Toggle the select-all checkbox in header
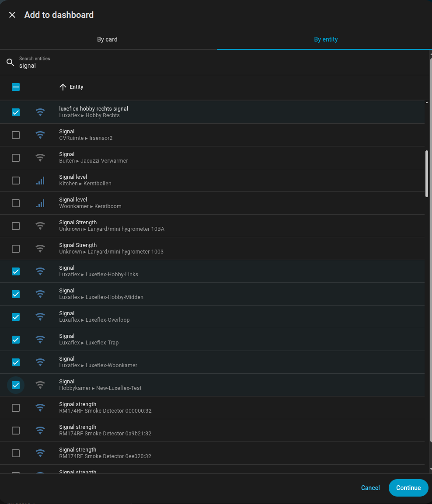This screenshot has width=432, height=504. [16, 87]
